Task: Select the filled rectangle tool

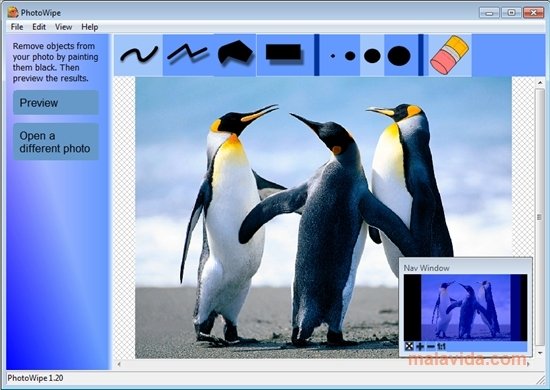Action: coord(283,55)
